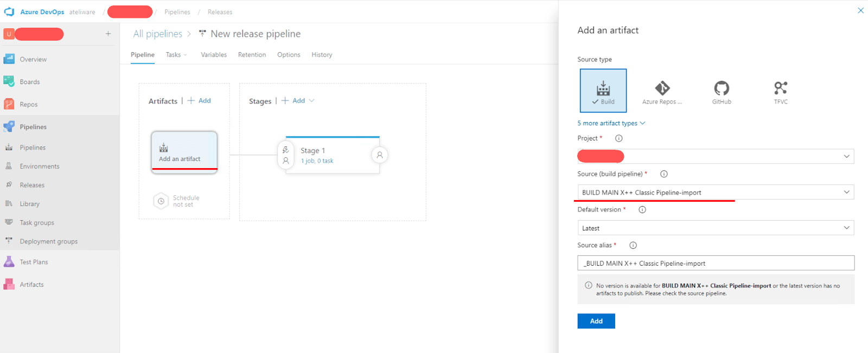Open Source build pipeline dropdown
This screenshot has width=868, height=353.
(x=716, y=192)
